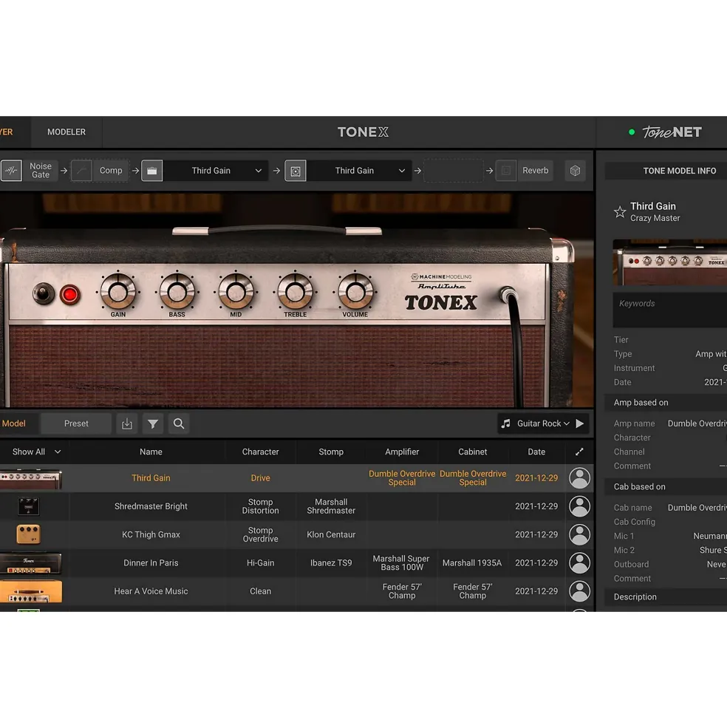Open the cabinet Third Gain dropdown
The height and width of the screenshot is (728, 727).
pos(359,171)
